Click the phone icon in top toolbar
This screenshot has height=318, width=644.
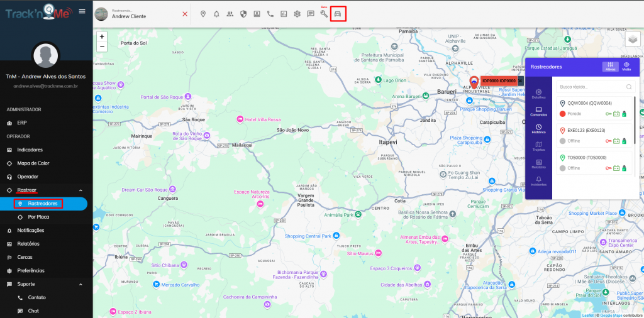point(270,14)
